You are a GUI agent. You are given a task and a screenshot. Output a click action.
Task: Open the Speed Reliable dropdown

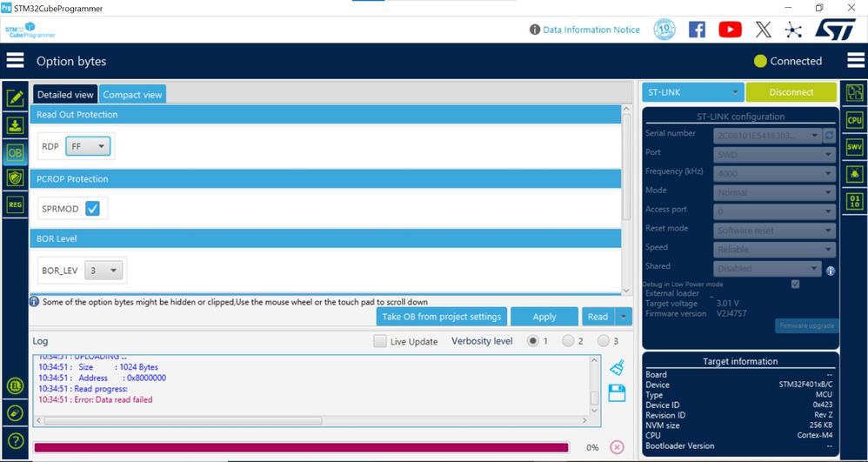[x=774, y=250]
